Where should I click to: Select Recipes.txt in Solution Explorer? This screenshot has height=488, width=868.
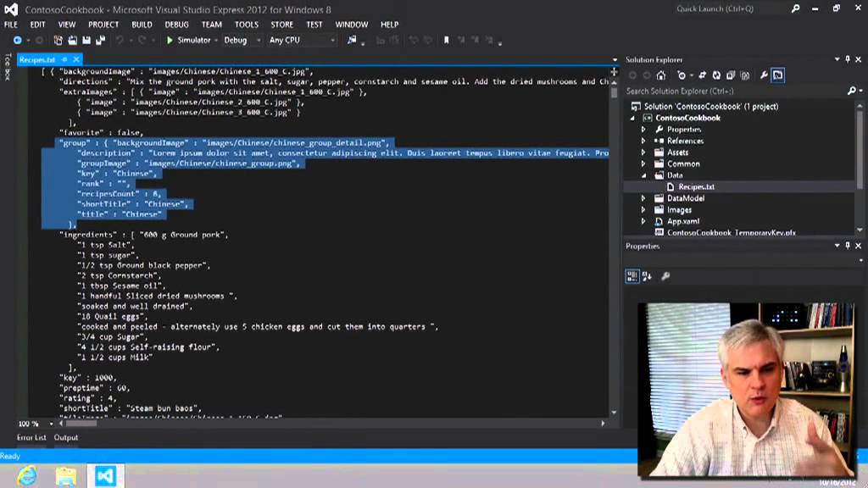[697, 187]
